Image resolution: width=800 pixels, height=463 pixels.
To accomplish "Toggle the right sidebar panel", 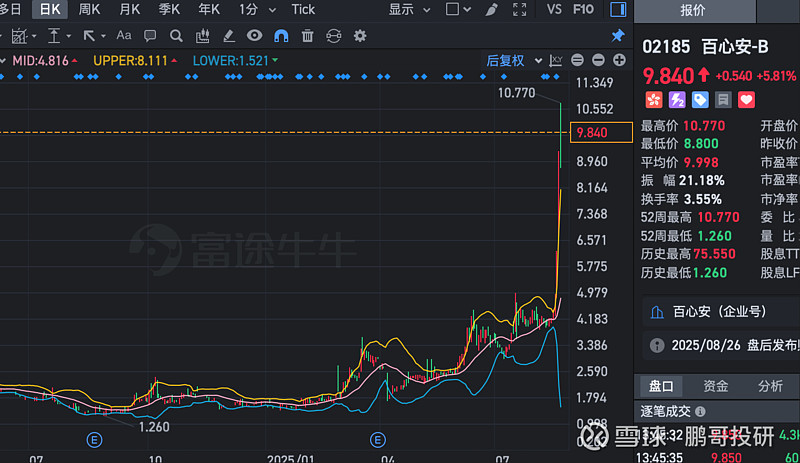I will (x=618, y=9).
